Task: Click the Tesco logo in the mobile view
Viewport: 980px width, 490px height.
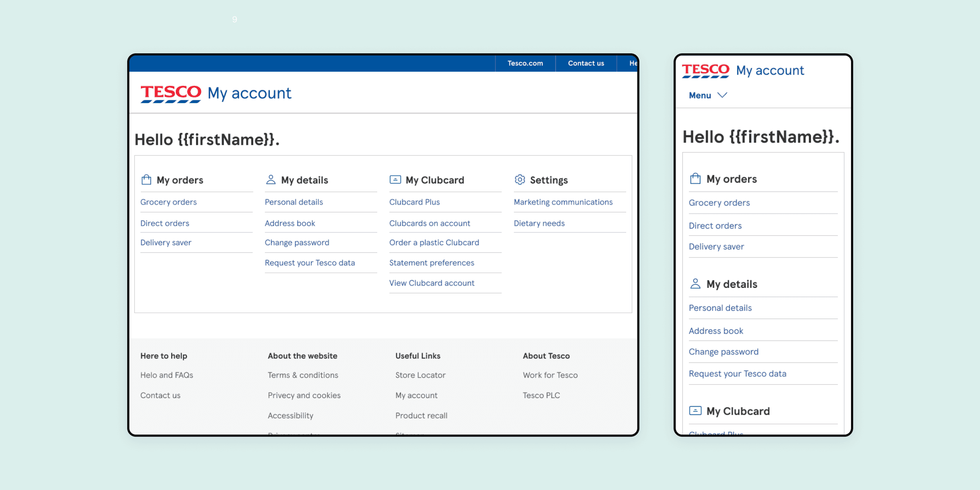Action: (x=705, y=71)
